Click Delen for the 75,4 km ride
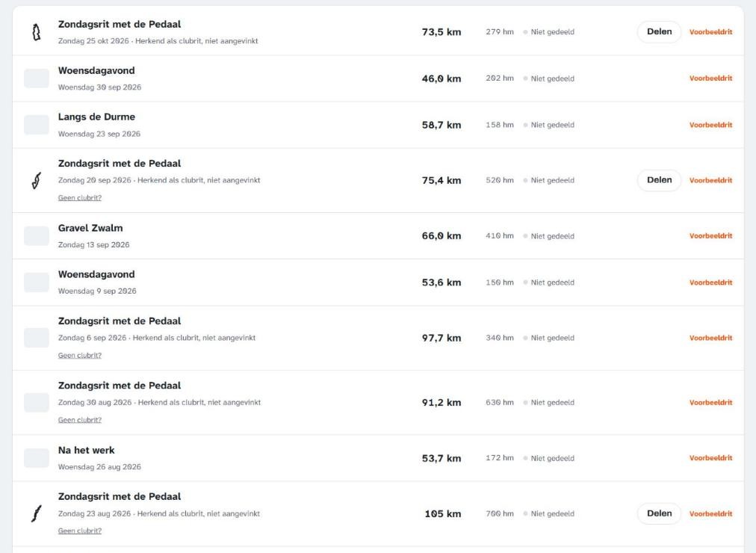The width and height of the screenshot is (756, 553). (659, 180)
